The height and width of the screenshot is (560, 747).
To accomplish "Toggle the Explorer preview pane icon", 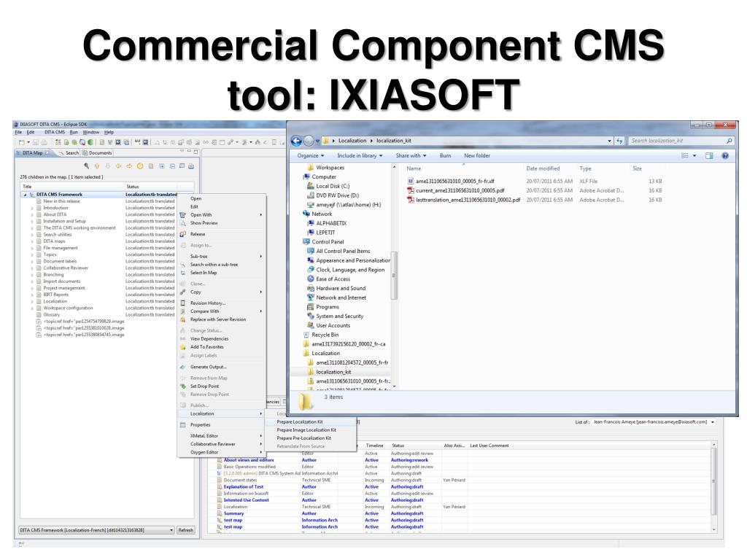I will (x=709, y=156).
